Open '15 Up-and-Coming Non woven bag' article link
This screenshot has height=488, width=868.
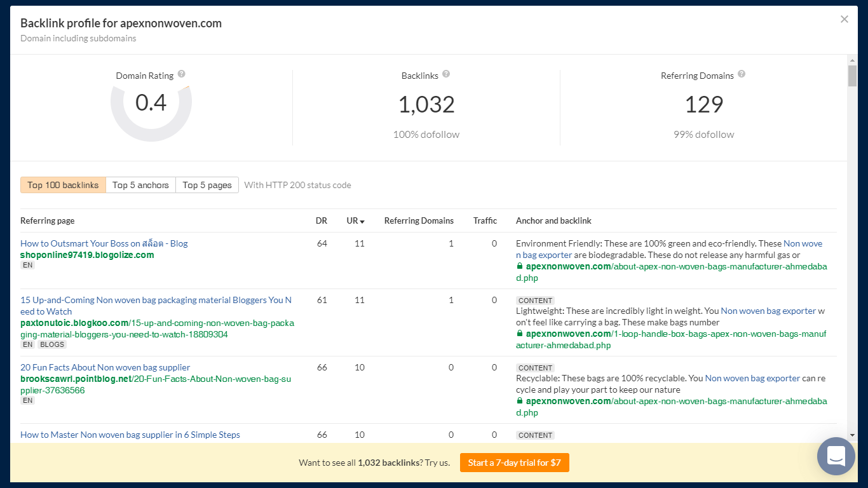156,306
